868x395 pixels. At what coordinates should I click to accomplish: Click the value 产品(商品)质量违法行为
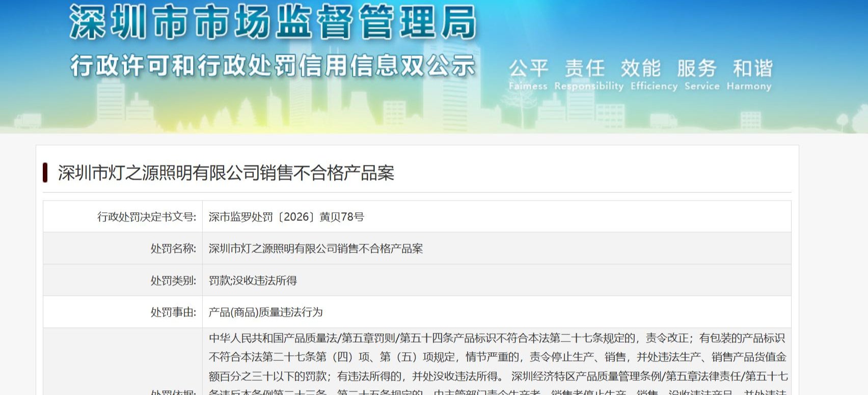point(265,312)
